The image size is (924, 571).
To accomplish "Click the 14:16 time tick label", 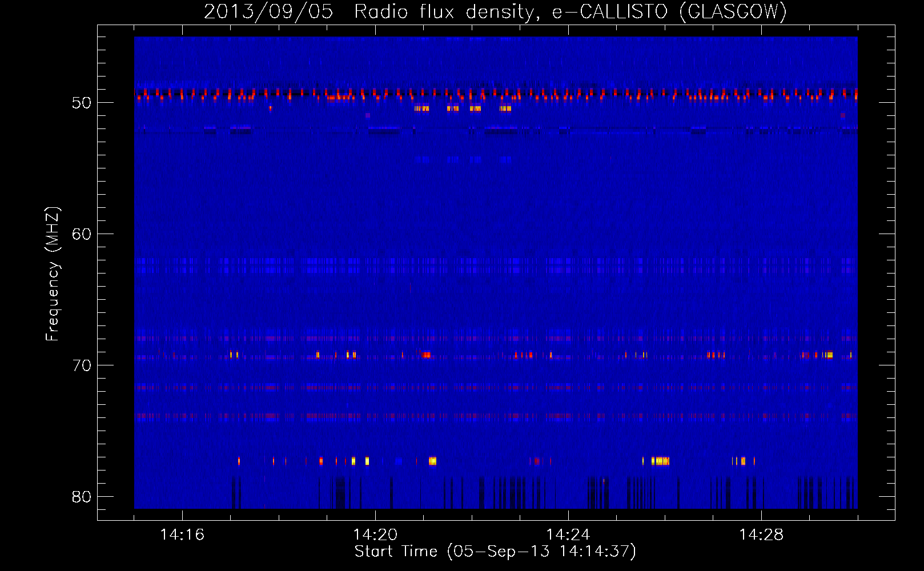I will coord(182,534).
